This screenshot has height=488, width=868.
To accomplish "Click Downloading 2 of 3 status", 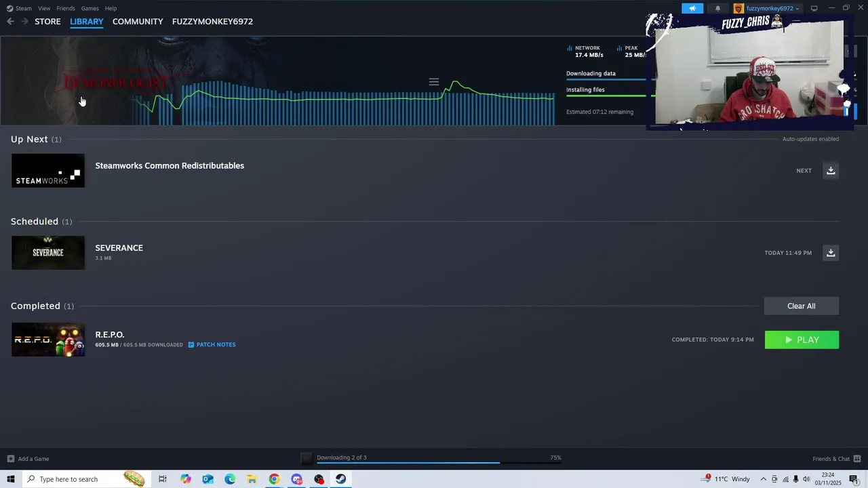I will pyautogui.click(x=342, y=457).
